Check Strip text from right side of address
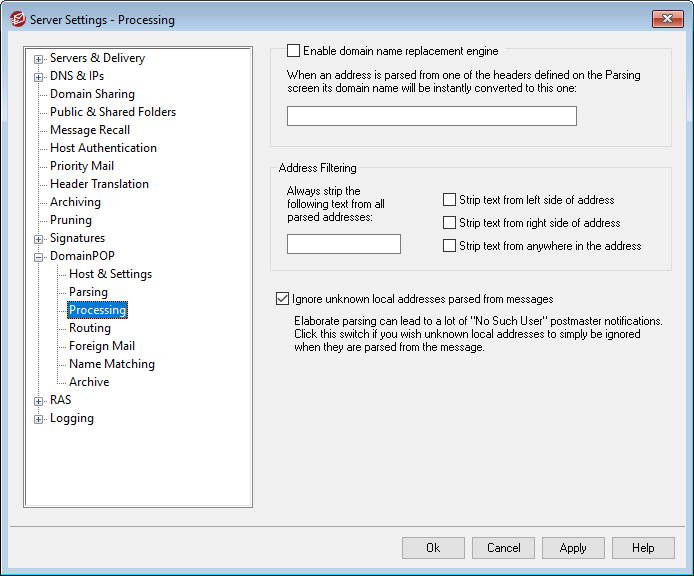This screenshot has height=576, width=694. click(450, 223)
